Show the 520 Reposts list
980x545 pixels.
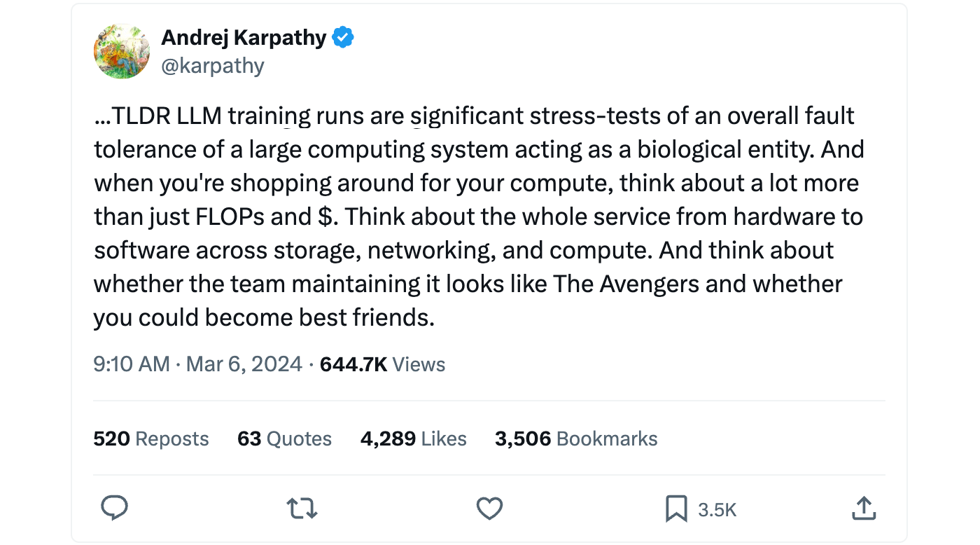coord(151,439)
